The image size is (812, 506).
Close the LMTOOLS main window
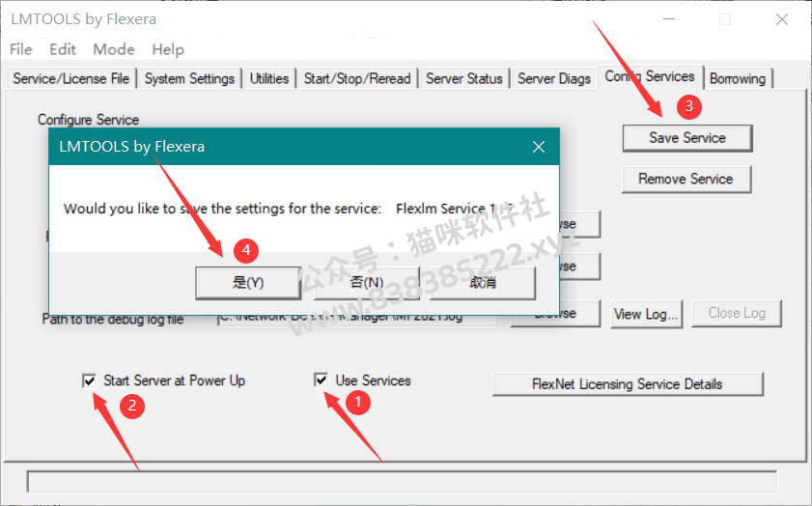pyautogui.click(x=782, y=19)
